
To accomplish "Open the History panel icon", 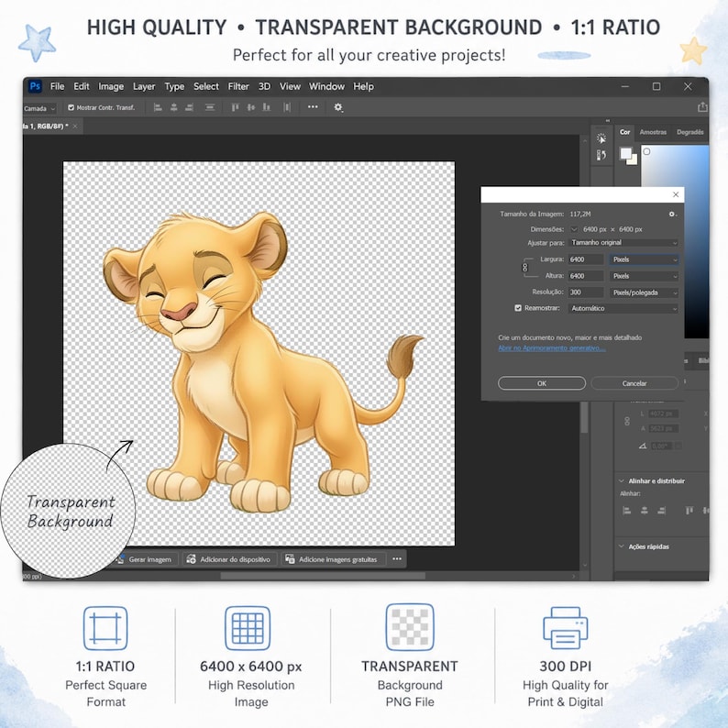I will click(x=601, y=155).
